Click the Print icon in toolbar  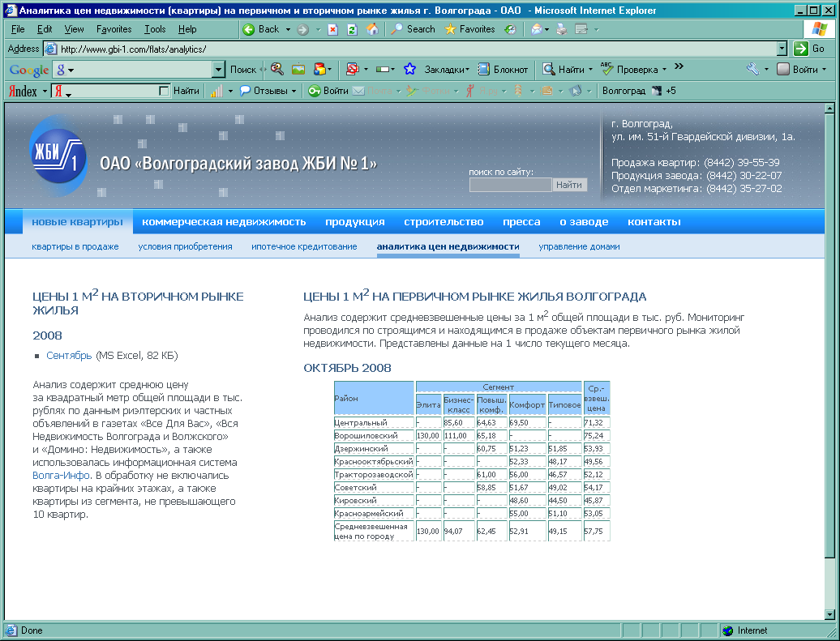(x=560, y=29)
